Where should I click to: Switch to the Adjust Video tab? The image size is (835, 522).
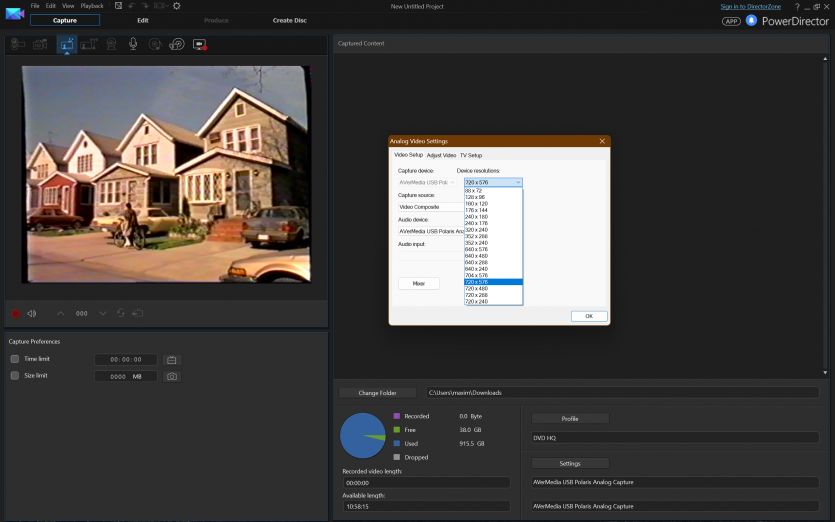pos(441,155)
